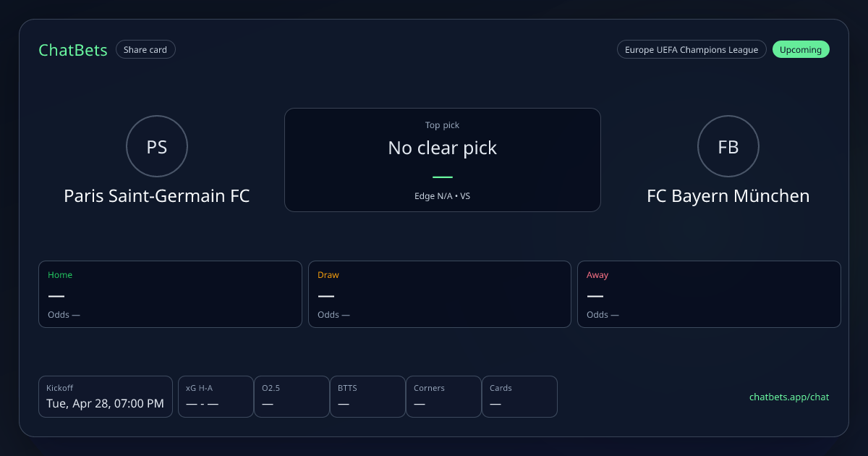Screen dimensions: 868x456
Task: Click the PS team badge circle
Action: tap(157, 147)
